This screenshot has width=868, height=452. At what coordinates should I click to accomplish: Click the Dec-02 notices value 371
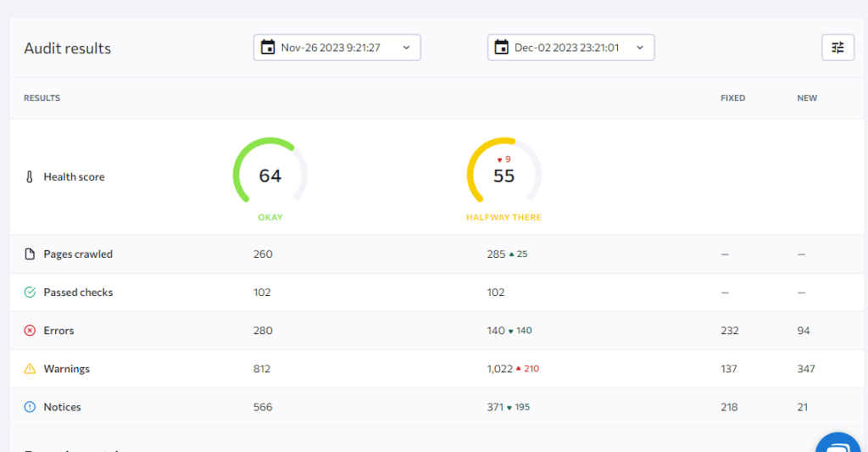[495, 406]
